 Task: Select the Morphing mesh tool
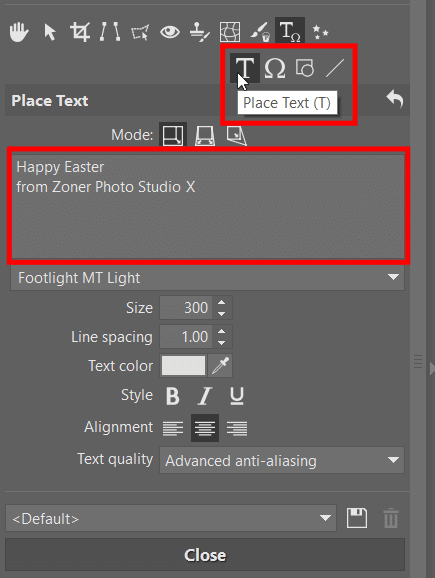pos(230,32)
